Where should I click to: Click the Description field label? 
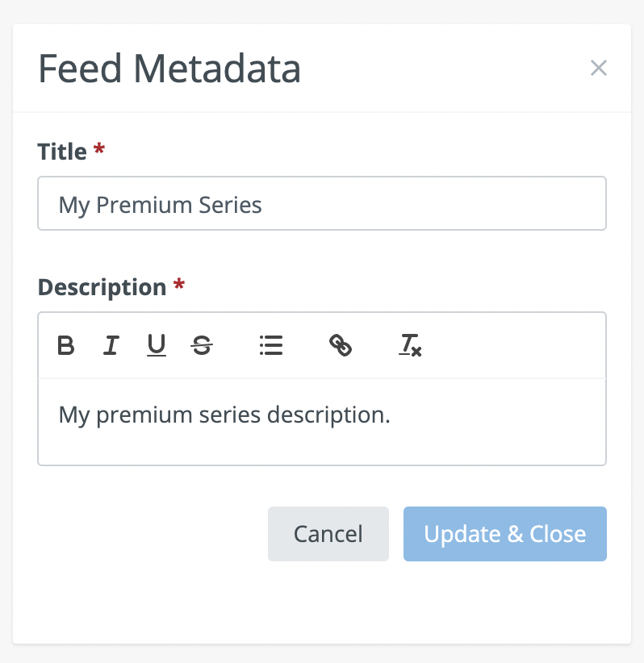pos(102,287)
